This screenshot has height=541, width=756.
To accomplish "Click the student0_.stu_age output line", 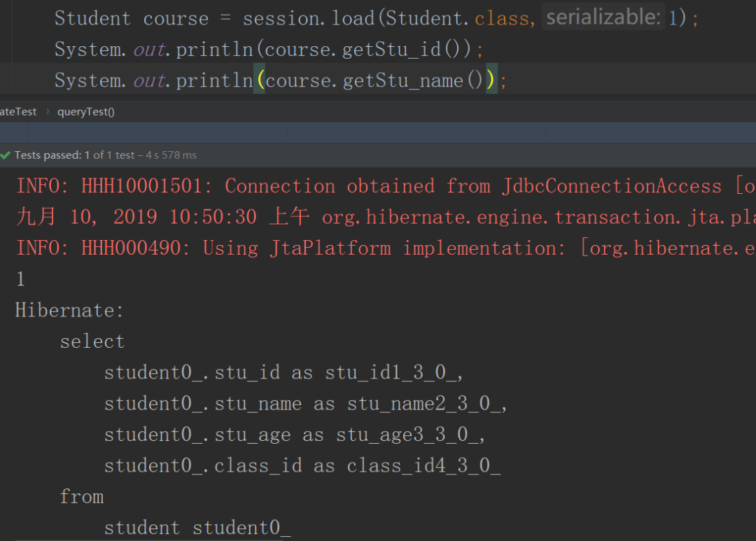I will tap(294, 435).
